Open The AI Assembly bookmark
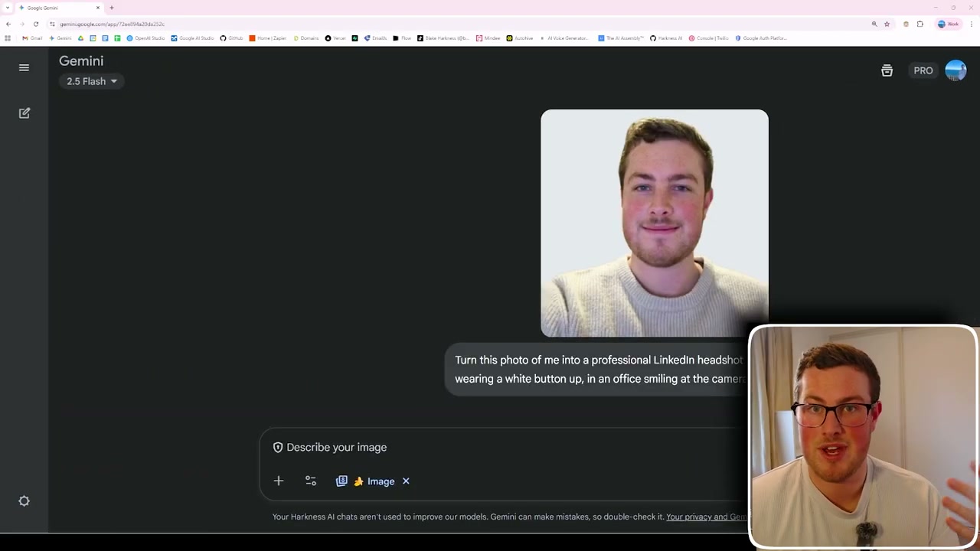 point(621,38)
